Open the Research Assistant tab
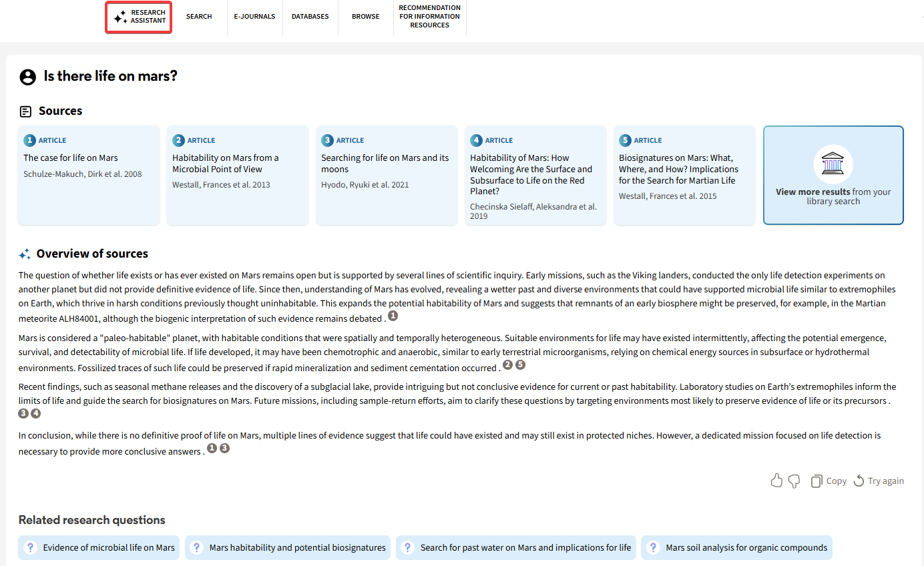 point(139,17)
